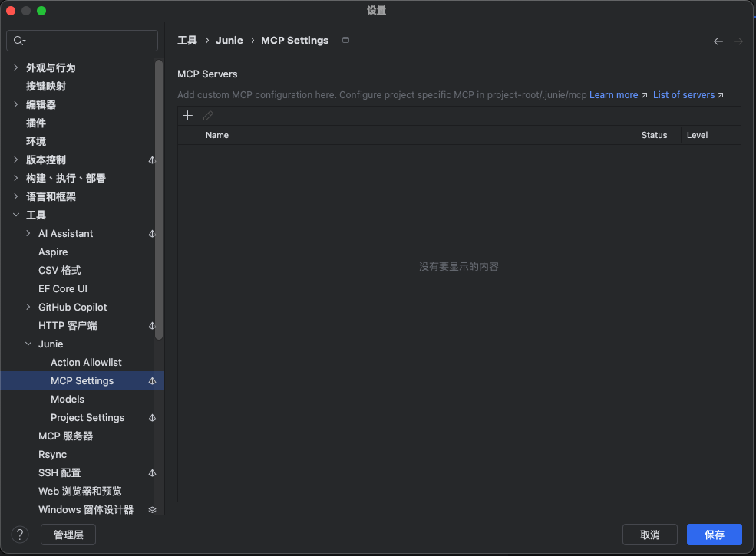Open 按键映射 settings

click(x=46, y=86)
